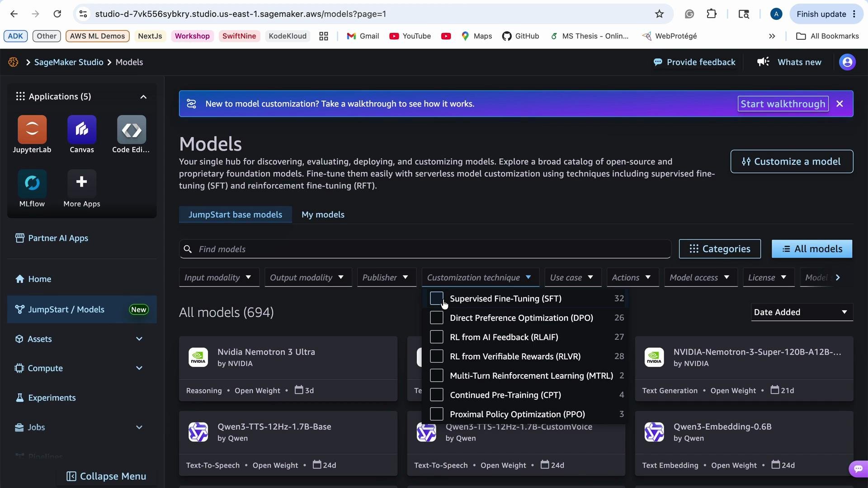Viewport: 868px width, 488px height.
Task: Show more bookmarks with double chevron
Action: (x=772, y=36)
